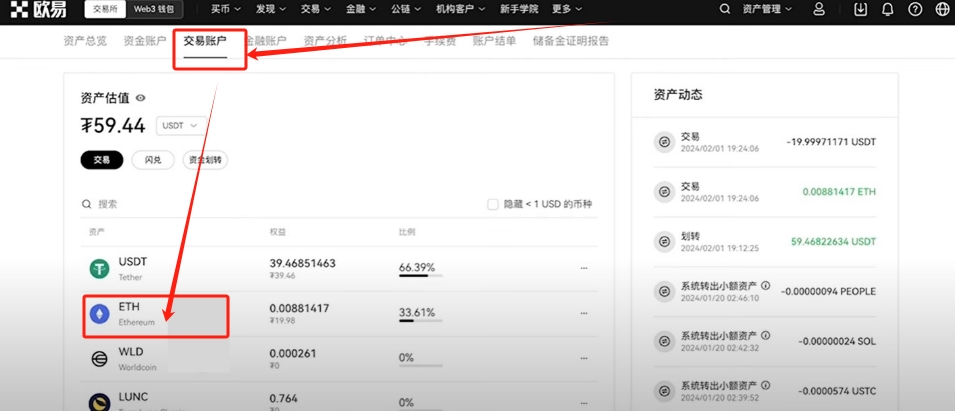Expand the 金融 menu
Image resolution: width=955 pixels, height=412 pixels.
pos(361,9)
